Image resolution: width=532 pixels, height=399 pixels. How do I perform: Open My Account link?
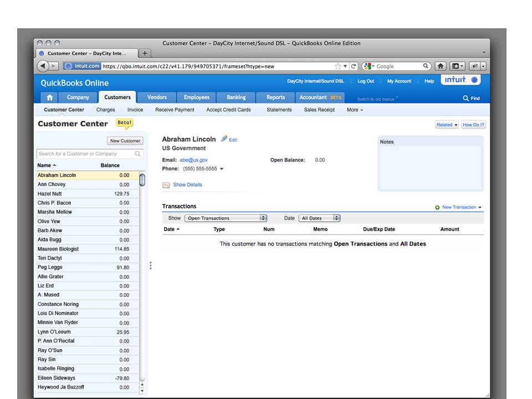pyautogui.click(x=399, y=81)
